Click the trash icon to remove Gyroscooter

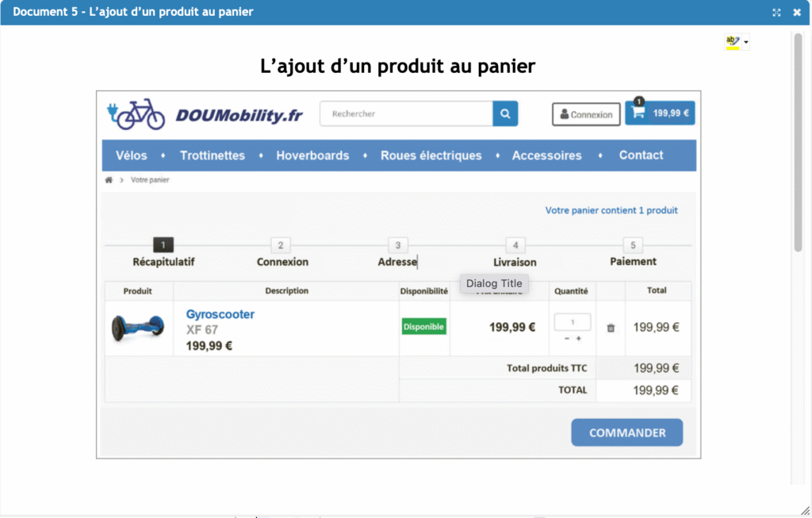point(611,328)
